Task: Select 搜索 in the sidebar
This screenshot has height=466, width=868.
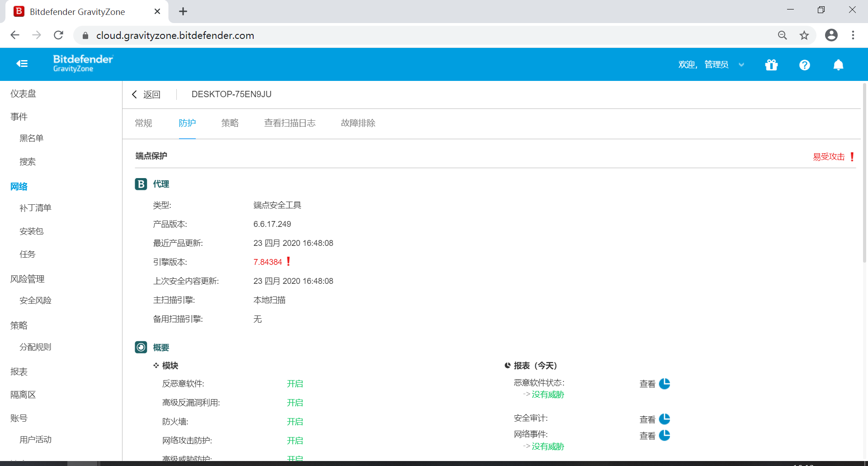Action: tap(27, 161)
